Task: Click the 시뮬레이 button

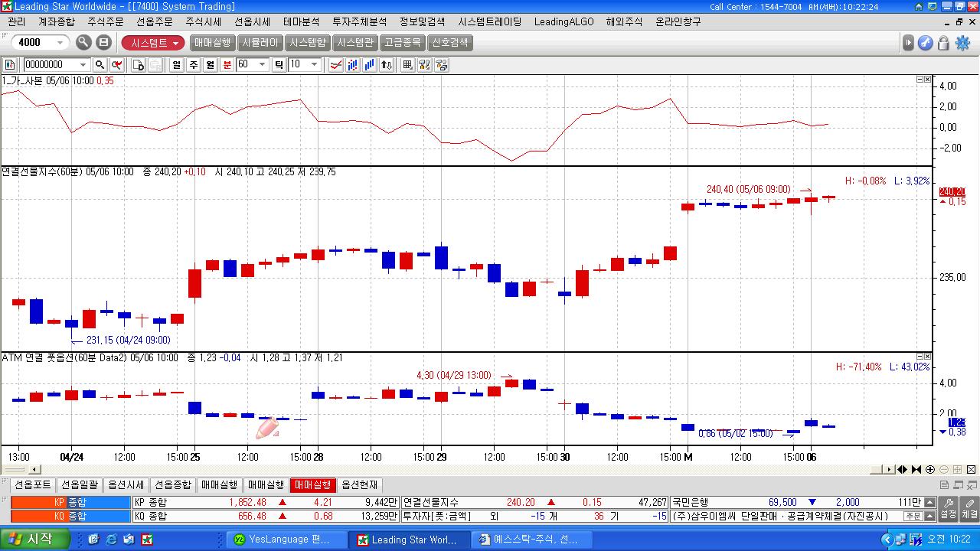Action: (260, 43)
